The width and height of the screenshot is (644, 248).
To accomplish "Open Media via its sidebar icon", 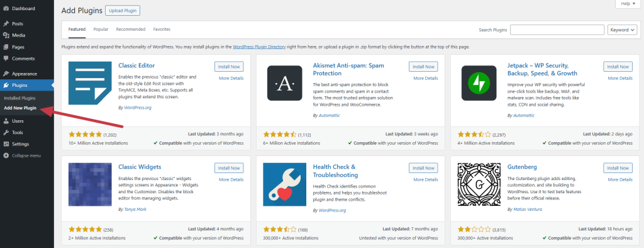I will pyautogui.click(x=6, y=35).
